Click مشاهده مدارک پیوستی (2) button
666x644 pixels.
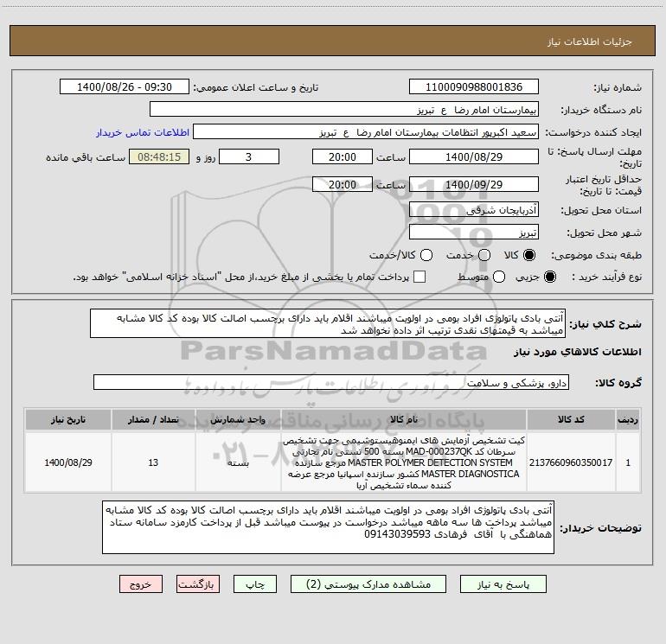[368, 584]
